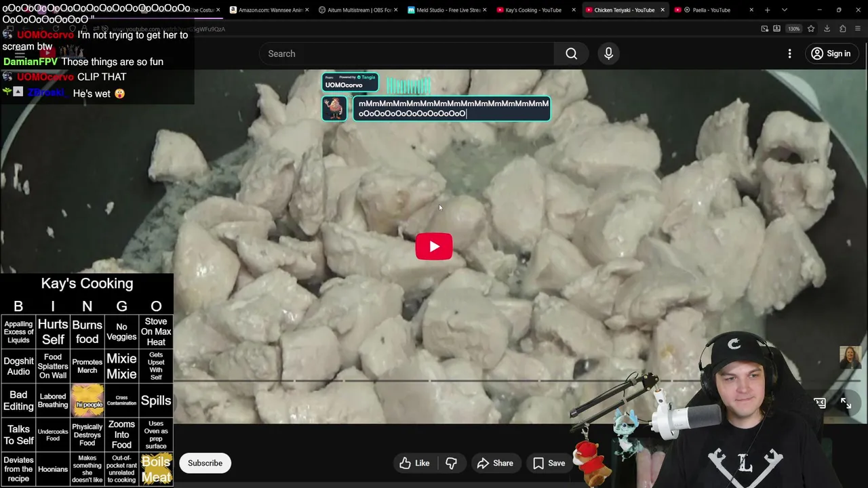This screenshot has width=868, height=488.
Task: Open the channel avatar thumbnail on the video
Action: (850, 357)
